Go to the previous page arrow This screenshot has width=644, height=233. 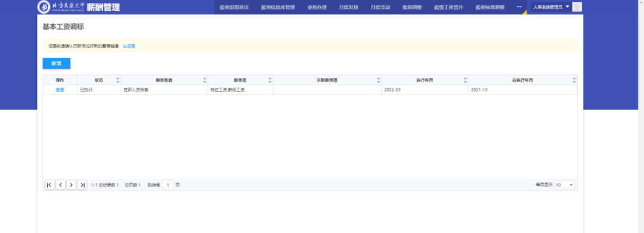[60, 185]
